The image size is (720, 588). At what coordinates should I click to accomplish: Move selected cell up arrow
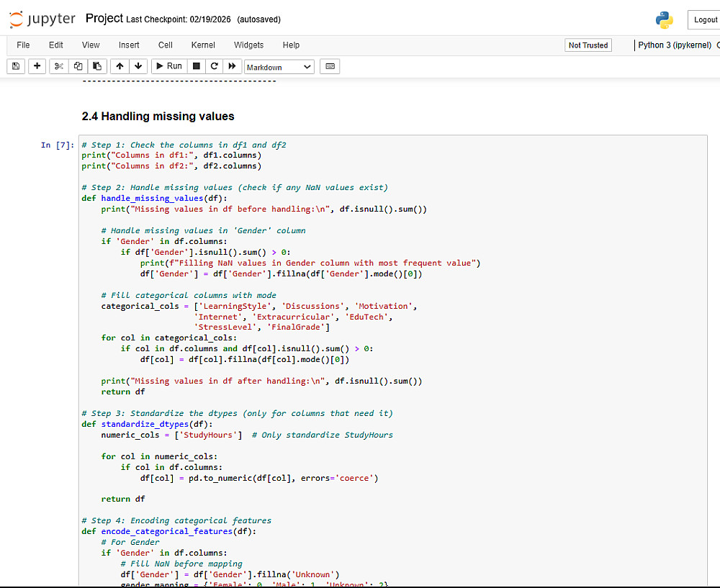tap(120, 66)
